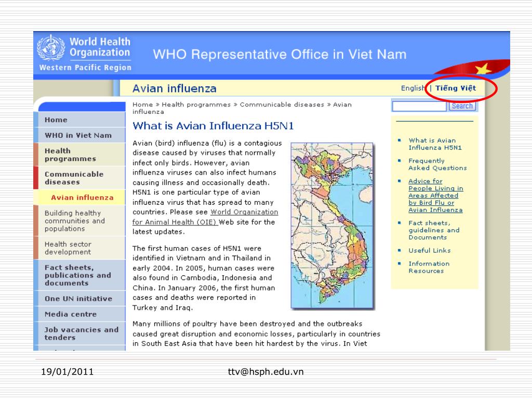This screenshot has width=532, height=399.
Task: Open Information Resources link
Action: tap(429, 267)
